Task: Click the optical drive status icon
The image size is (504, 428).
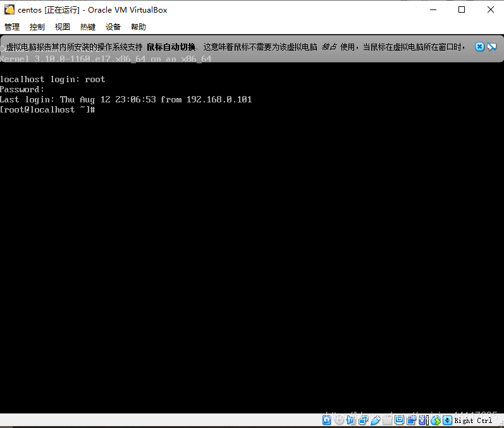Action: 339,420
